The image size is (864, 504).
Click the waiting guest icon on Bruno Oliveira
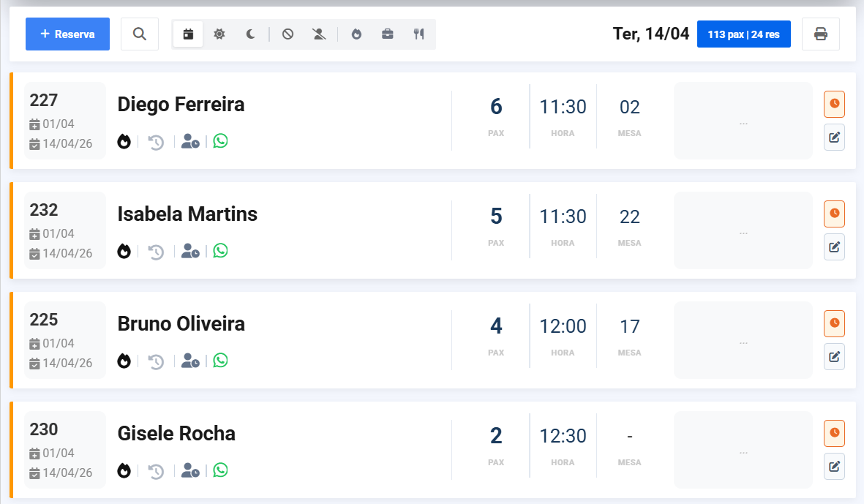(x=190, y=361)
